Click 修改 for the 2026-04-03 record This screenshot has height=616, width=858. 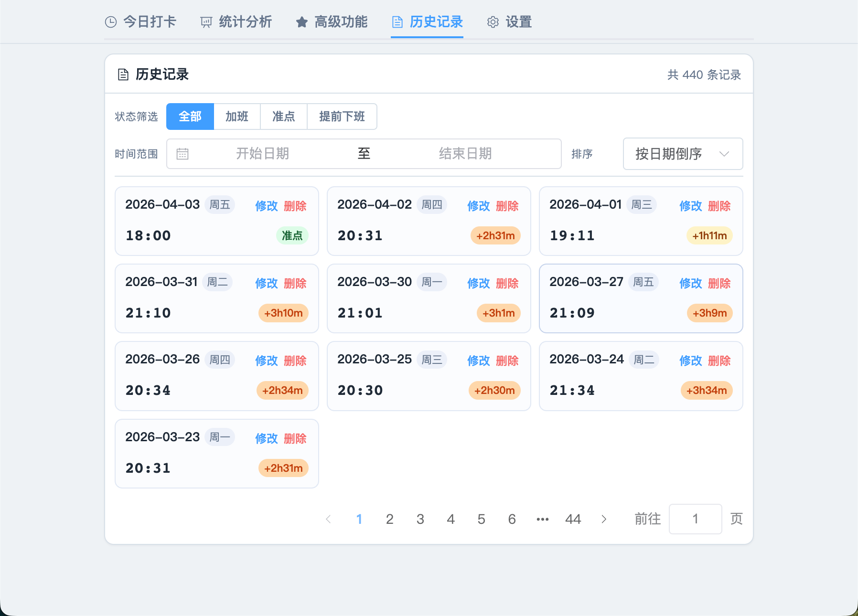[x=266, y=206]
